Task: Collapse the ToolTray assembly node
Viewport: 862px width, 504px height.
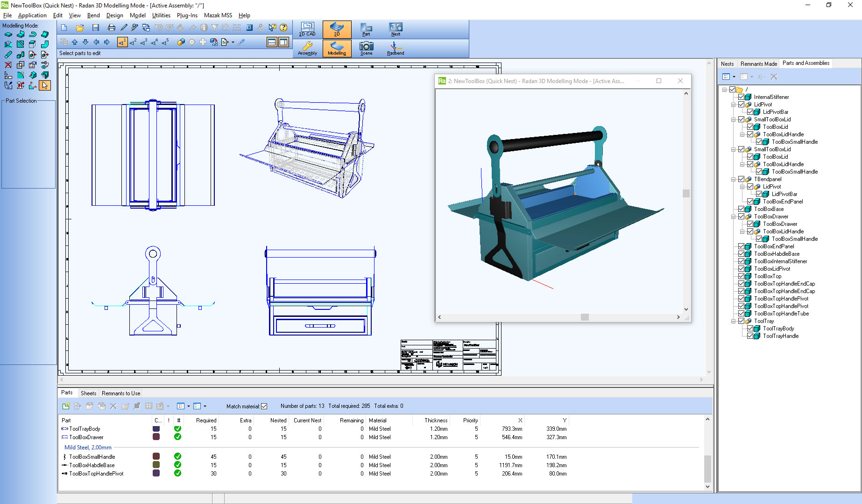Action: 734,321
